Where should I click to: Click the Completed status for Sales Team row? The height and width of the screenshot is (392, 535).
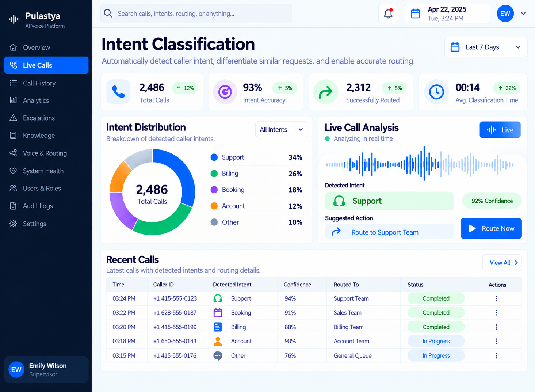point(436,313)
